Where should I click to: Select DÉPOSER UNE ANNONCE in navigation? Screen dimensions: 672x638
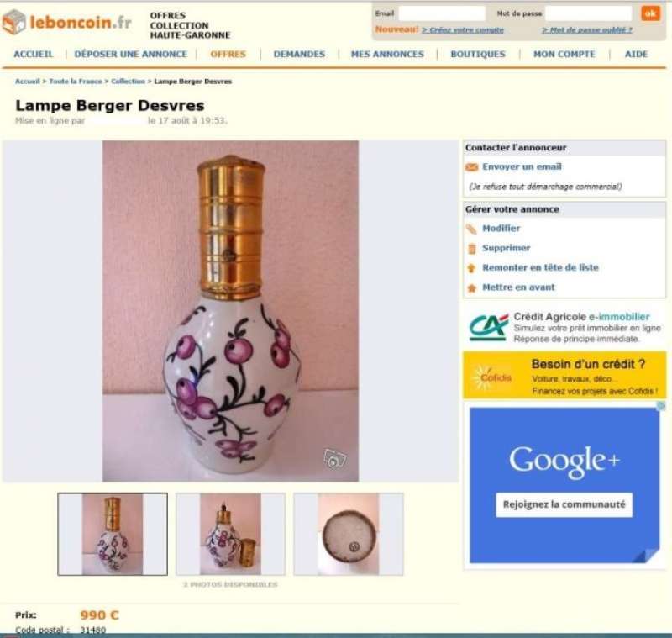point(131,55)
